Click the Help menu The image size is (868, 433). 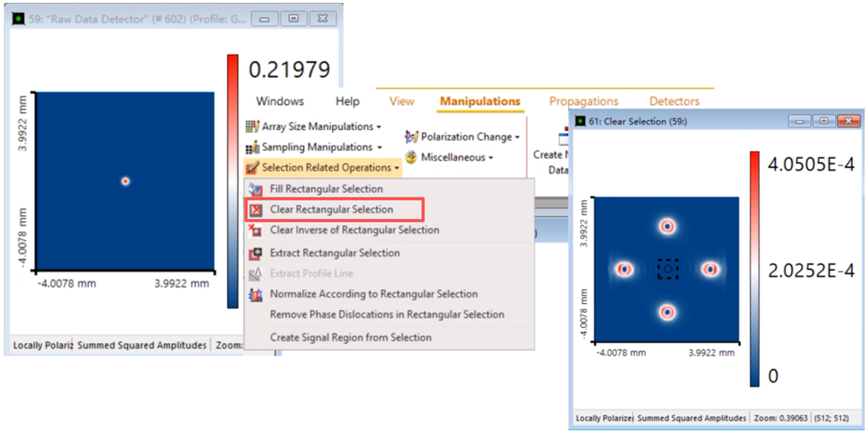pos(347,101)
